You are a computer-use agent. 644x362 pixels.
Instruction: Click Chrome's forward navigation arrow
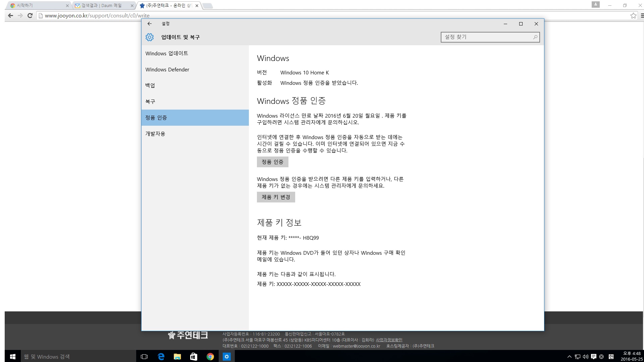click(20, 15)
